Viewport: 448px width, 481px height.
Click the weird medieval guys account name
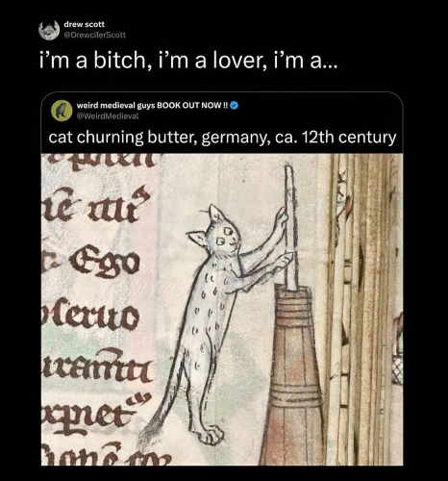pyautogui.click(x=152, y=105)
